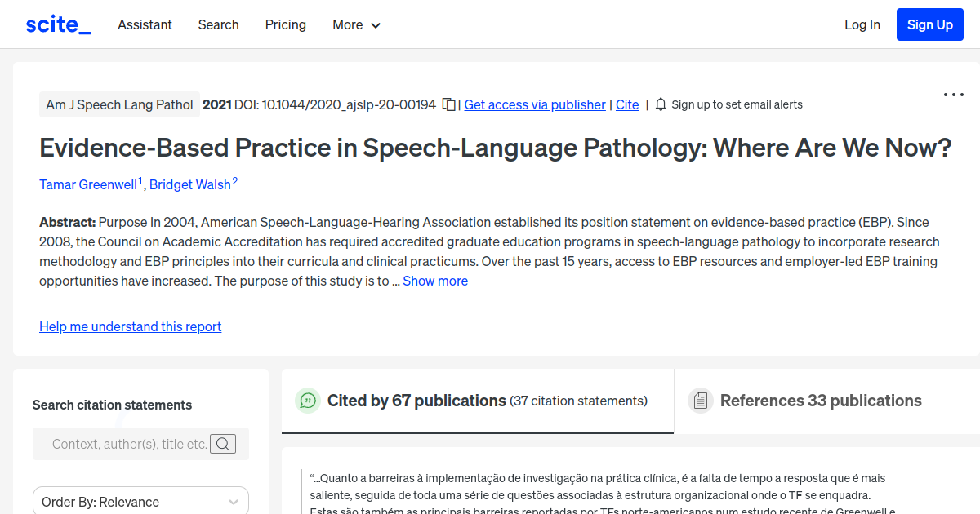The image size is (980, 514).
Task: Click the bell icon to set email alerts
Action: [x=660, y=104]
